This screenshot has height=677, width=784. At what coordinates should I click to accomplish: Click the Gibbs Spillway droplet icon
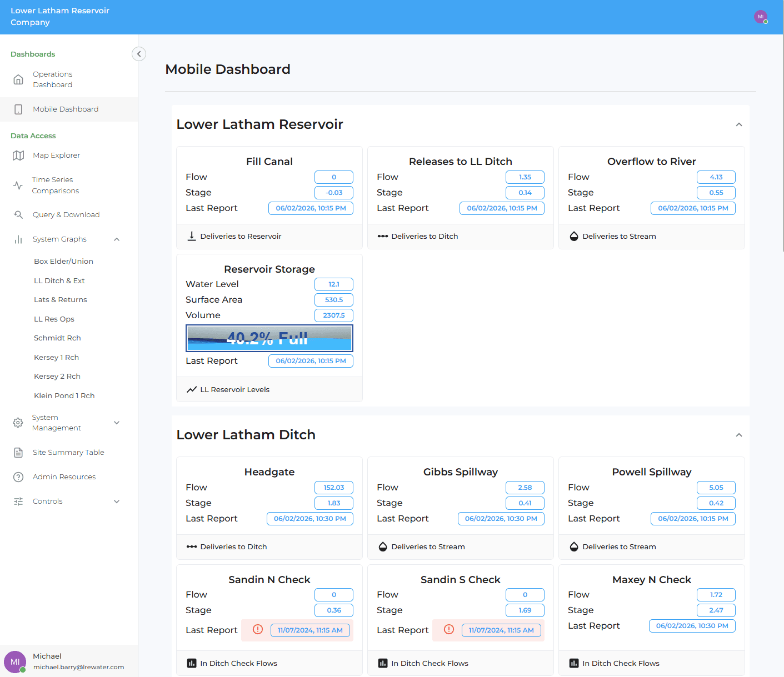pos(383,546)
